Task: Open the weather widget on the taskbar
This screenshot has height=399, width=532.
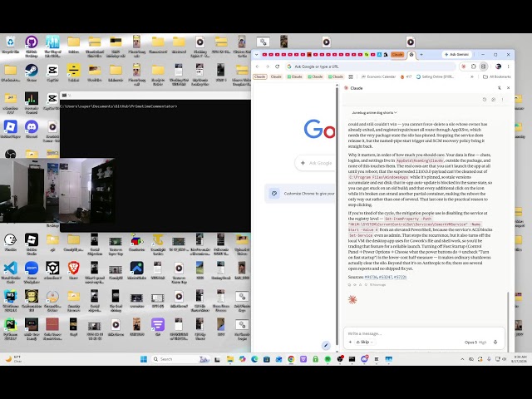Action: coord(14,359)
